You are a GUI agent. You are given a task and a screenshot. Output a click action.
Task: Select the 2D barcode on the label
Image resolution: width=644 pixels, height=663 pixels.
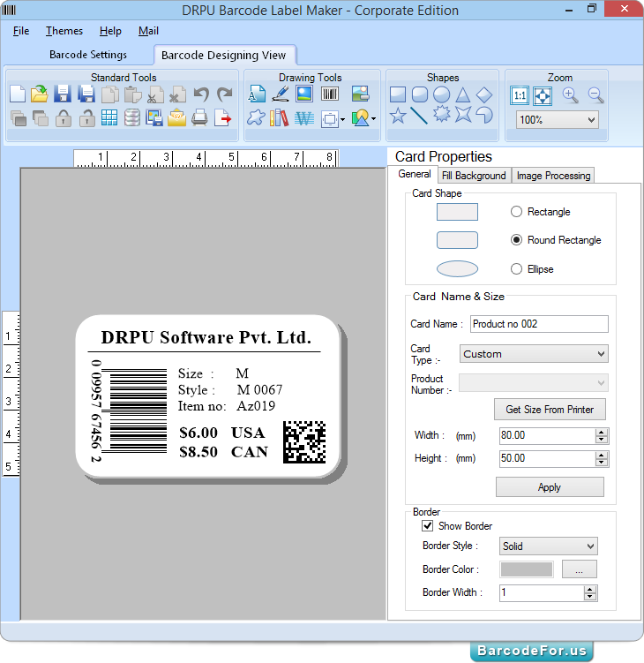pyautogui.click(x=304, y=442)
